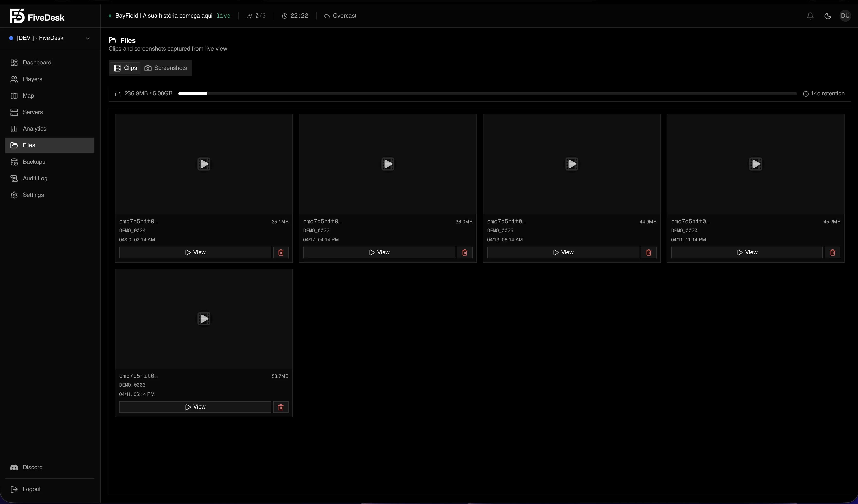This screenshot has width=858, height=504.
Task: Click Logout
Action: point(50,489)
